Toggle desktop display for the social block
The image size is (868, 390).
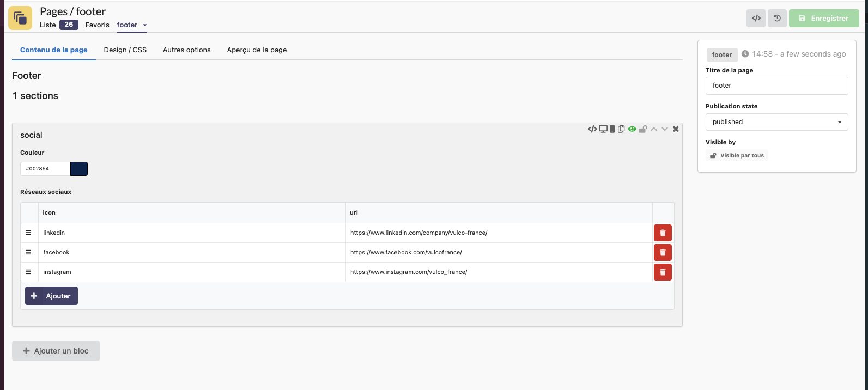pyautogui.click(x=603, y=129)
